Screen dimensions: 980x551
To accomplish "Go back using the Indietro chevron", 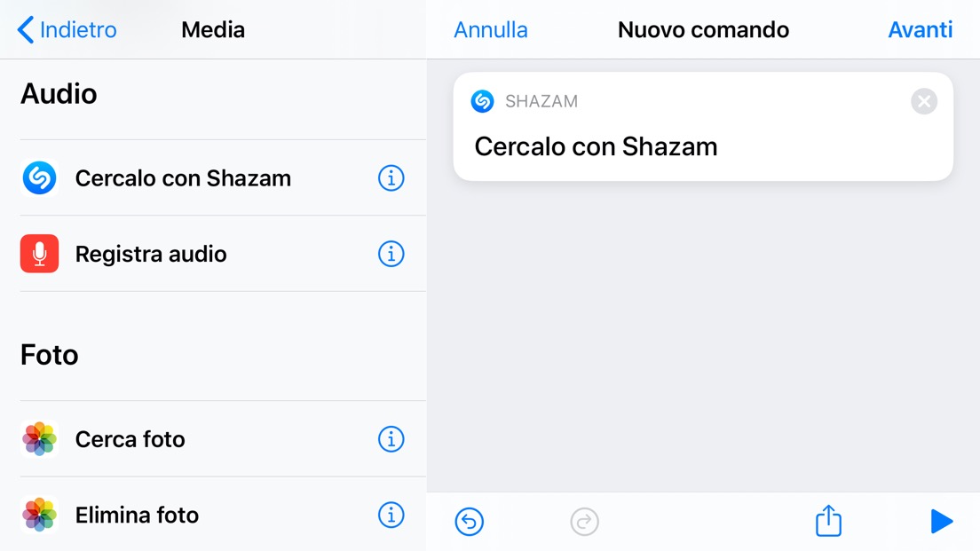I will [x=27, y=29].
